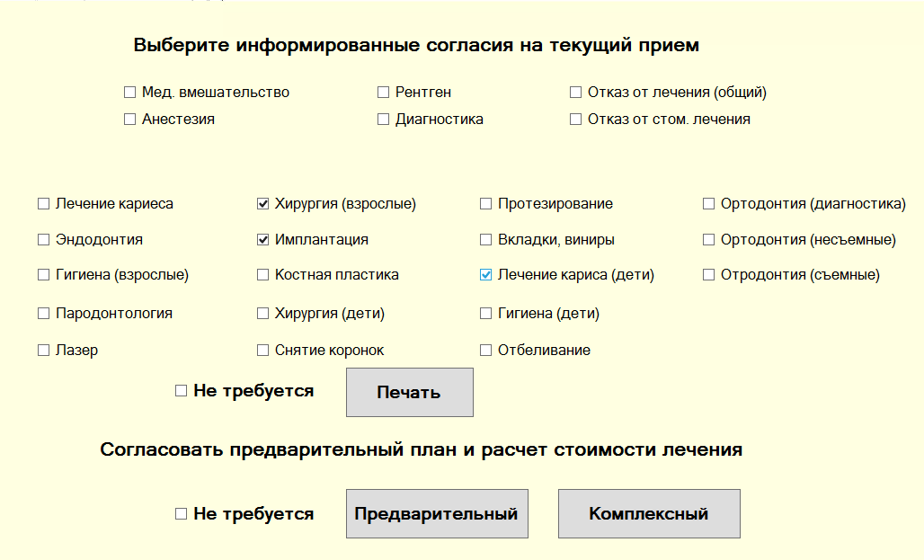Check Не требуется beside the Печать button

(181, 391)
